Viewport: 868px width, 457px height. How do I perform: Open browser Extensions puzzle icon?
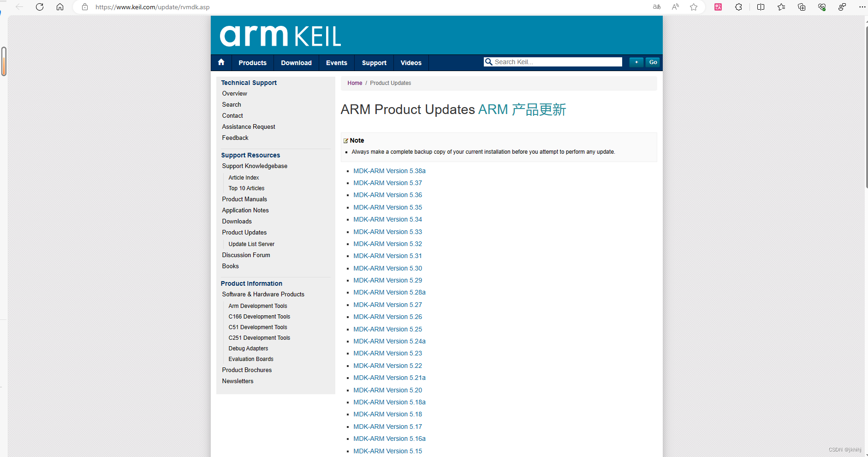(x=738, y=7)
